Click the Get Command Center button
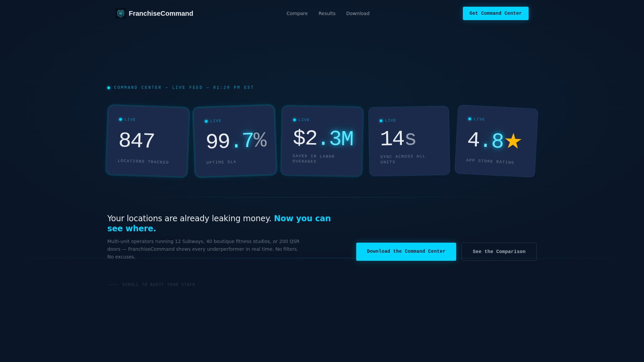This screenshot has height=362, width=644. 496,13
